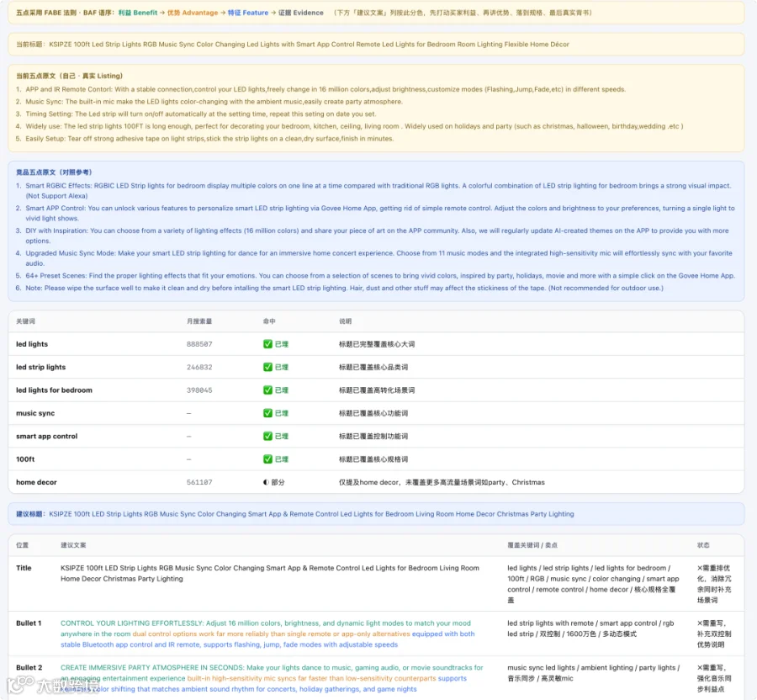Click the search volume value 888507
Viewport: 757px width, 700px height.
[x=199, y=344]
